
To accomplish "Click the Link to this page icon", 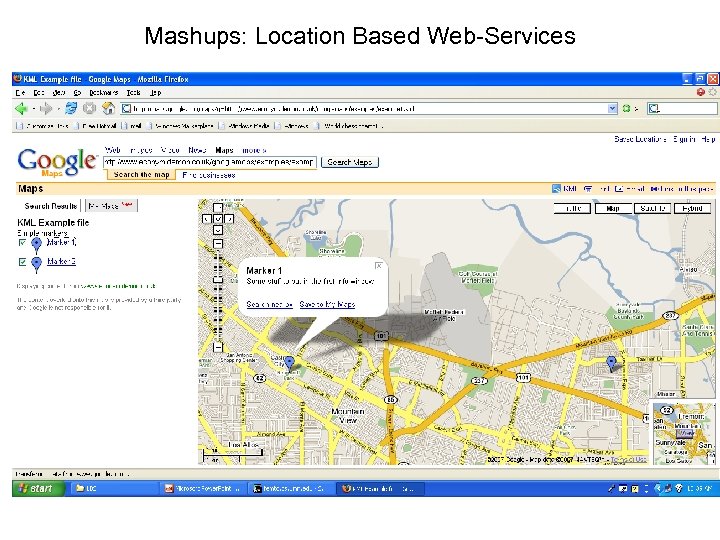I will tap(655, 189).
